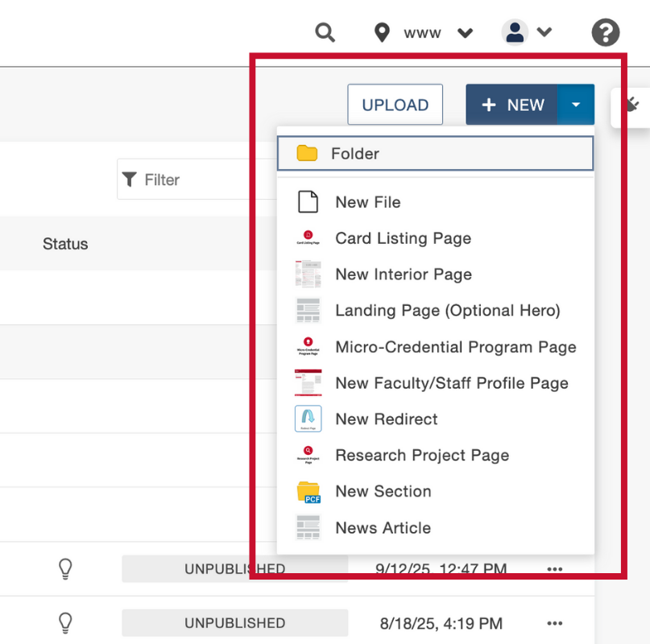Click the help question mark icon
The image size is (650, 644).
(x=605, y=32)
